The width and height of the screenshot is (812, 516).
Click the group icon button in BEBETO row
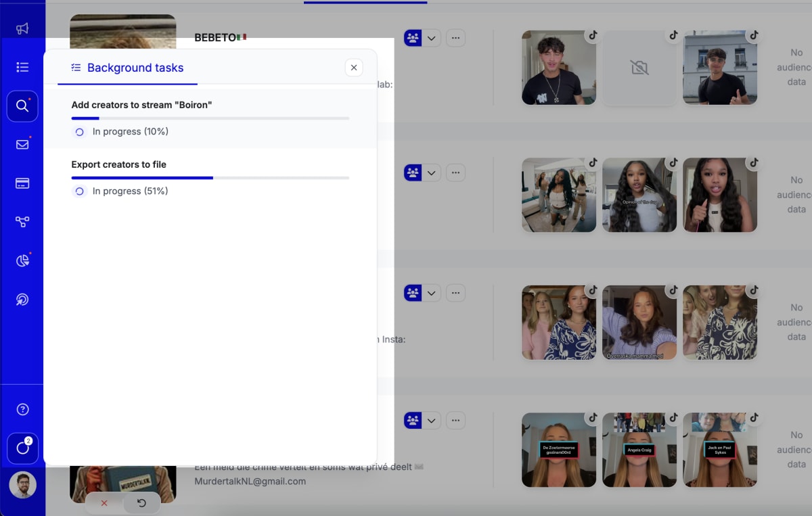pos(413,38)
